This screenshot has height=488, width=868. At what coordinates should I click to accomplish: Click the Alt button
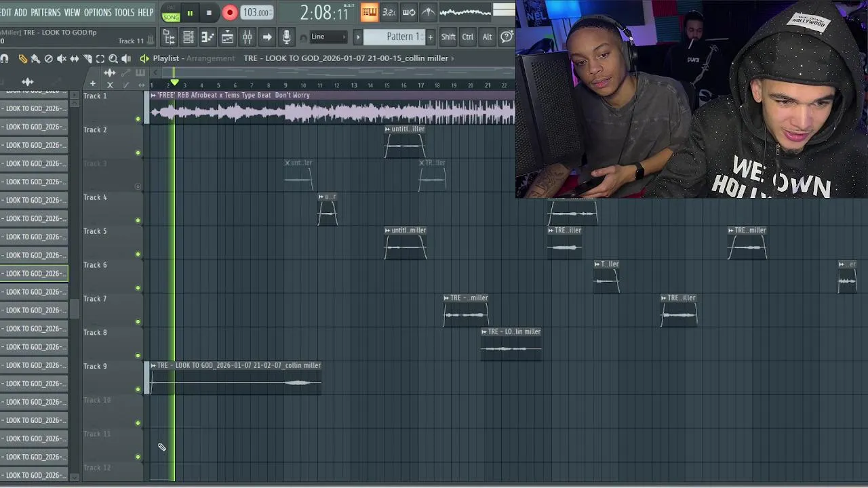487,37
